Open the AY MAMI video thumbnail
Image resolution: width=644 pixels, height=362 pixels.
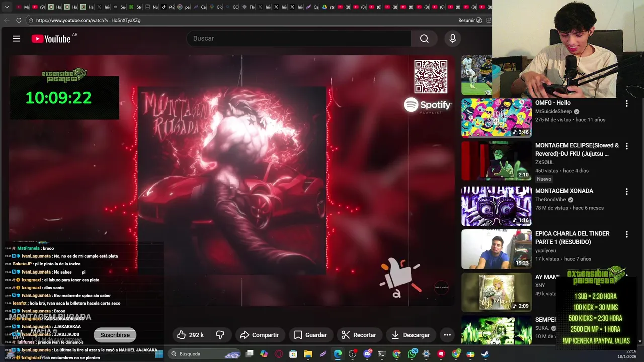coord(497,292)
